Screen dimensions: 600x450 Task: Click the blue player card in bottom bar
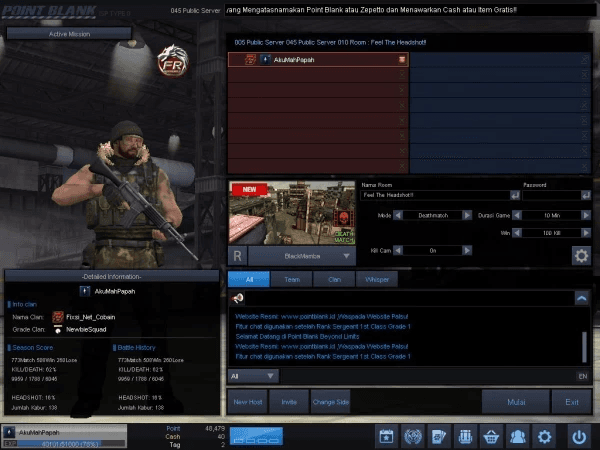pyautogui.click(x=256, y=436)
